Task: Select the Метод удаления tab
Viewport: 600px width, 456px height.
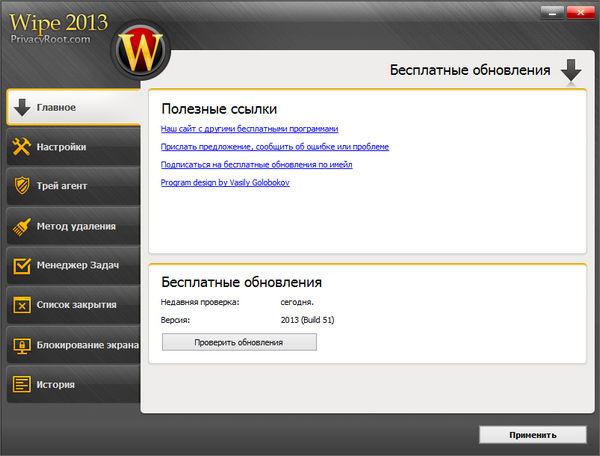Action: tap(73, 226)
